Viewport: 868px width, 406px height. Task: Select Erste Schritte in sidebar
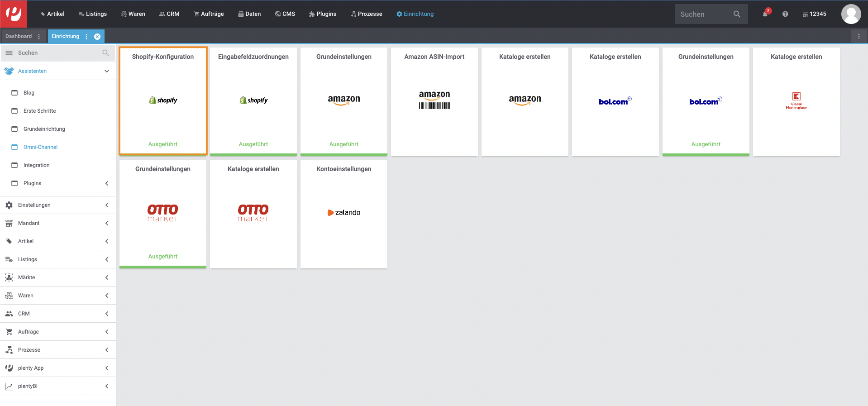point(40,111)
